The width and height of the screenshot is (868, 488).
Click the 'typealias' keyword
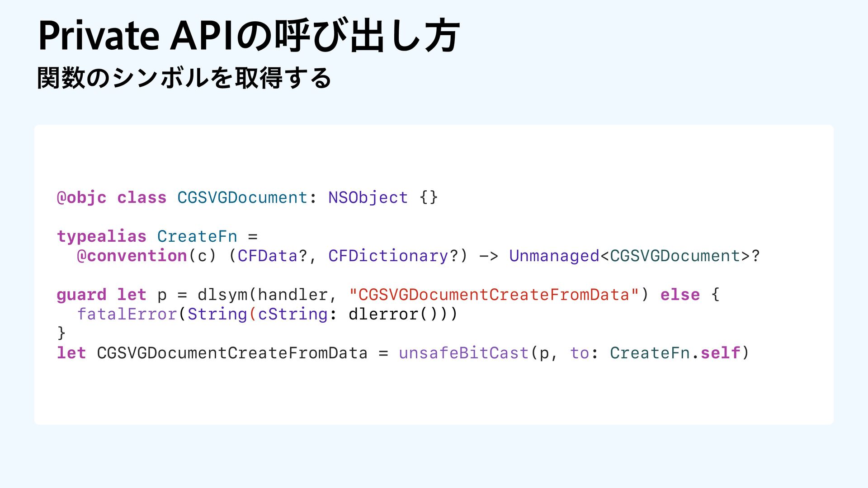(x=101, y=236)
